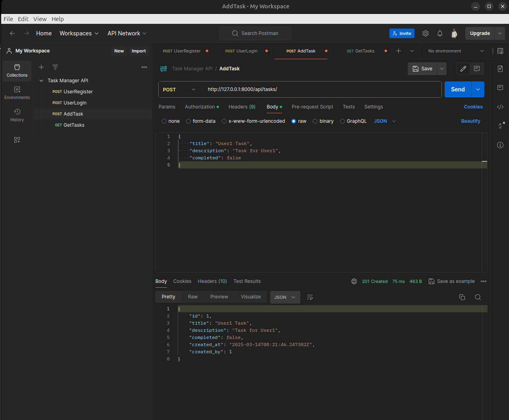This screenshot has height=420, width=509.
Task: Open the info icon in the right sidebar
Action: 500,145
